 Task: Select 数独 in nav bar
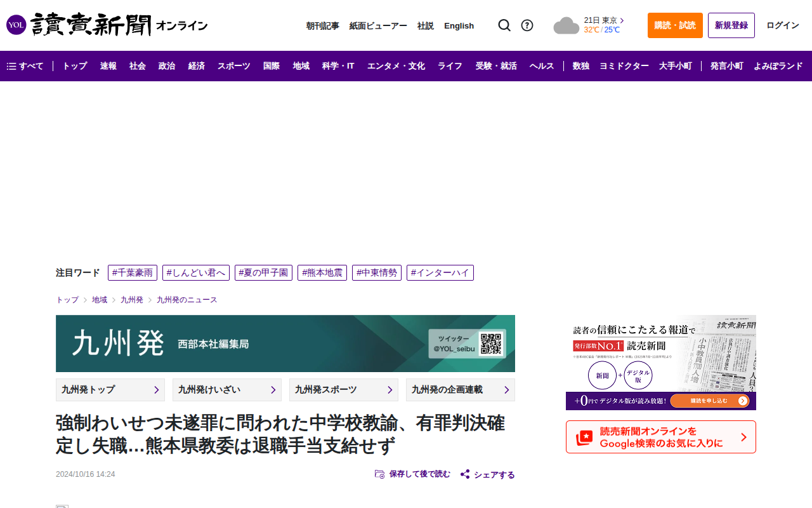coord(580,66)
